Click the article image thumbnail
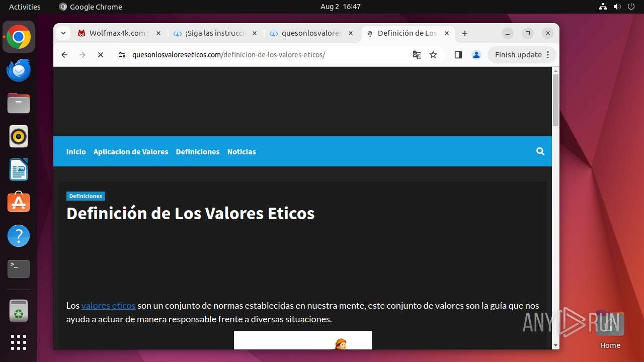 (x=303, y=340)
